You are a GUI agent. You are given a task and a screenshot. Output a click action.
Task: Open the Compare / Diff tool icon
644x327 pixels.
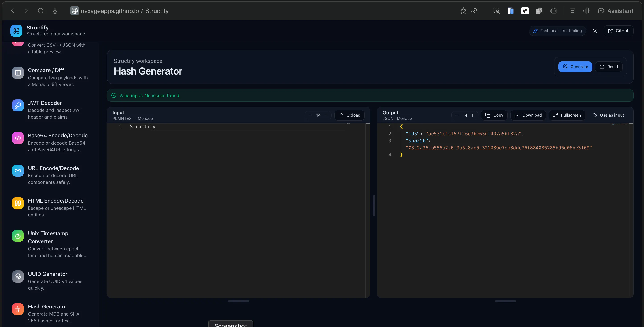(x=18, y=73)
